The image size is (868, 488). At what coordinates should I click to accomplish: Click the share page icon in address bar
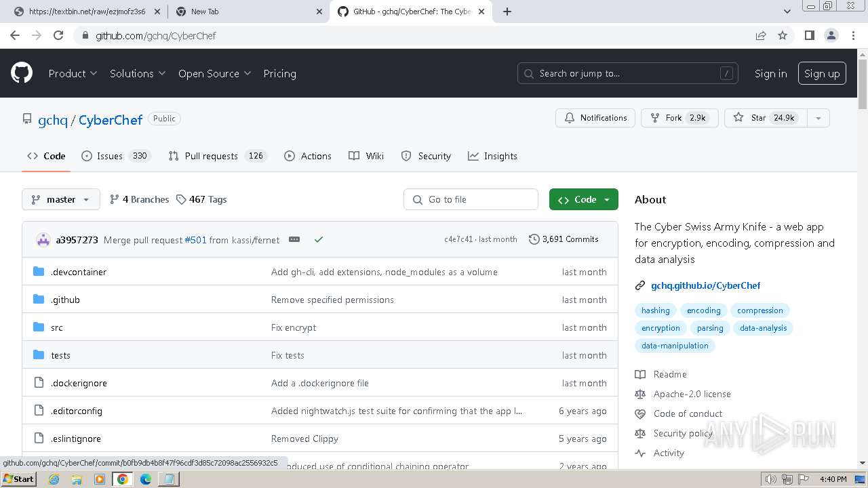761,35
